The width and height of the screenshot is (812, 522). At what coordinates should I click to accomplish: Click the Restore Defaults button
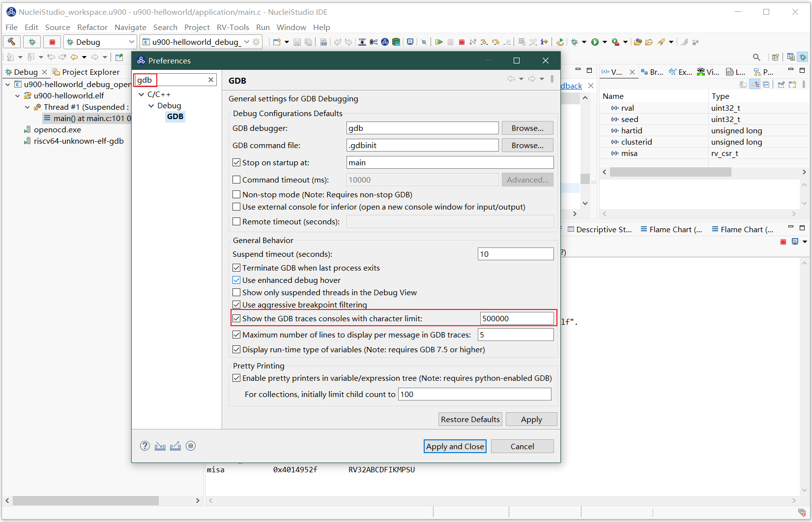point(470,419)
